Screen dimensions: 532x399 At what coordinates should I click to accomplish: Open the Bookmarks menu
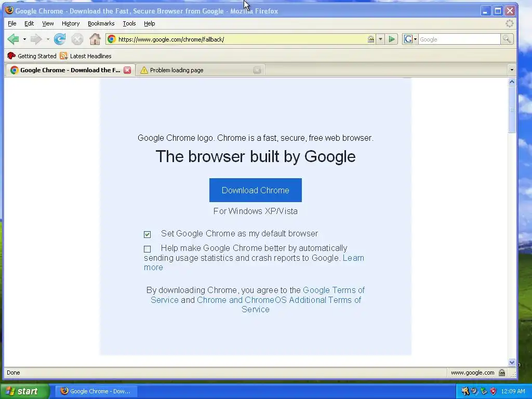[101, 23]
